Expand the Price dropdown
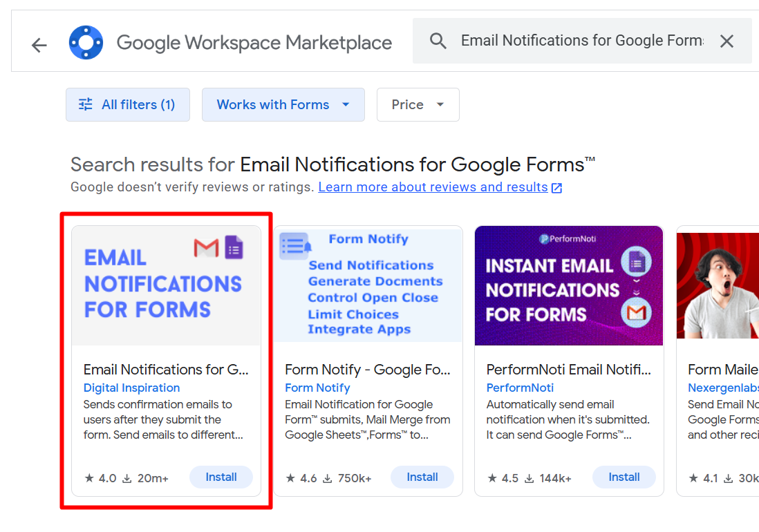 (x=418, y=104)
